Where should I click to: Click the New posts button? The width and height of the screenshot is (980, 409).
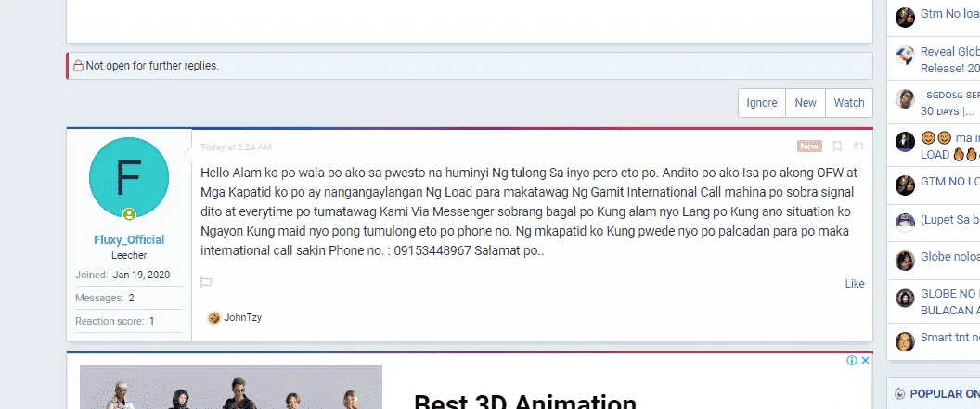point(805,103)
